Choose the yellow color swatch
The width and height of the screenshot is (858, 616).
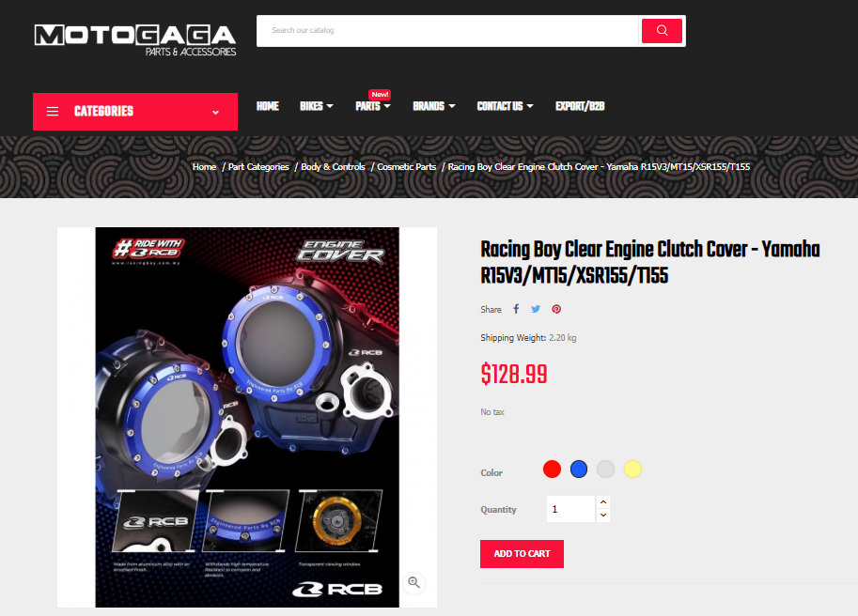pos(632,469)
